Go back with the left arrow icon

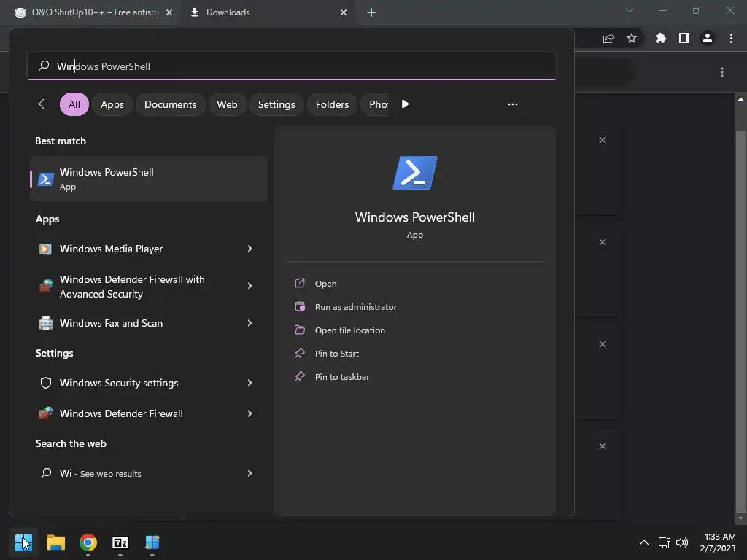[x=44, y=104]
